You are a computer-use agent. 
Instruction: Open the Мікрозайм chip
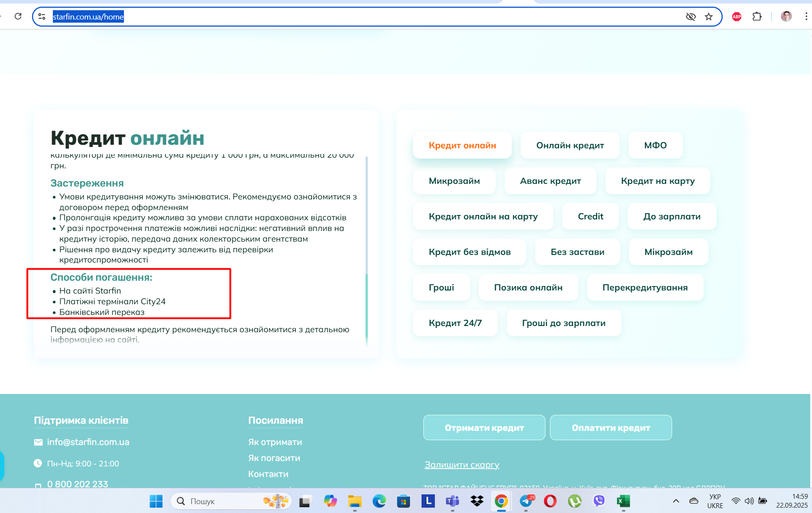pyautogui.click(x=669, y=252)
